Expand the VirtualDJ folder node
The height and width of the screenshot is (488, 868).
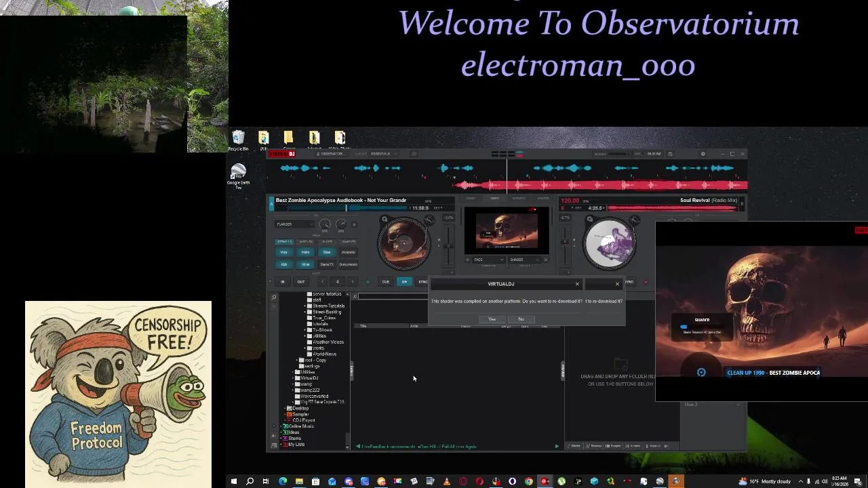pos(293,378)
